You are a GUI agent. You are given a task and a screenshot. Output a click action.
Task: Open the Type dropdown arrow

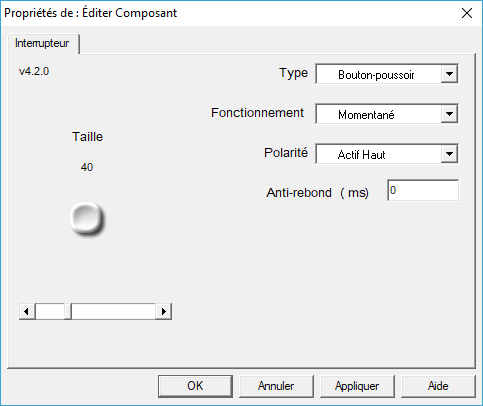[x=449, y=74]
